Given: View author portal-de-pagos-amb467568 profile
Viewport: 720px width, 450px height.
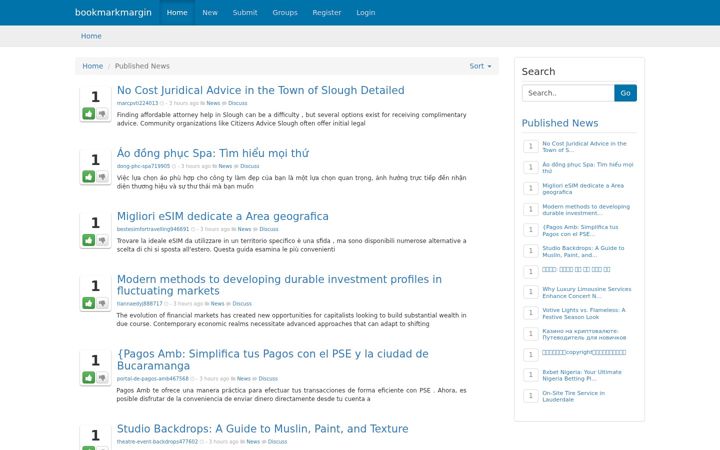Looking at the screenshot, I should click(152, 379).
